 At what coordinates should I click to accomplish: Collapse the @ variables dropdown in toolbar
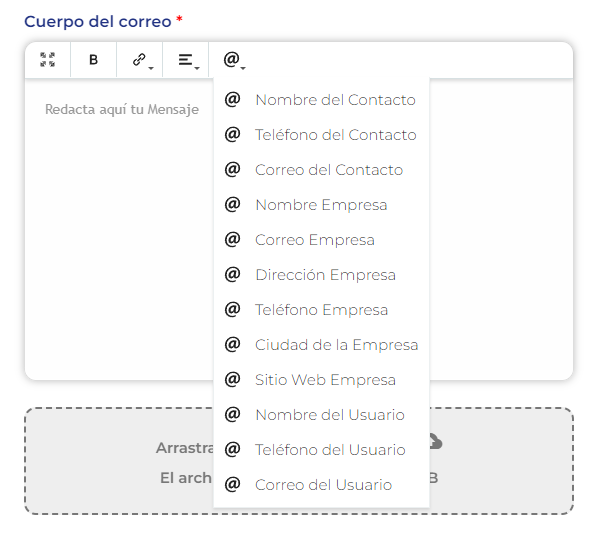click(x=232, y=60)
